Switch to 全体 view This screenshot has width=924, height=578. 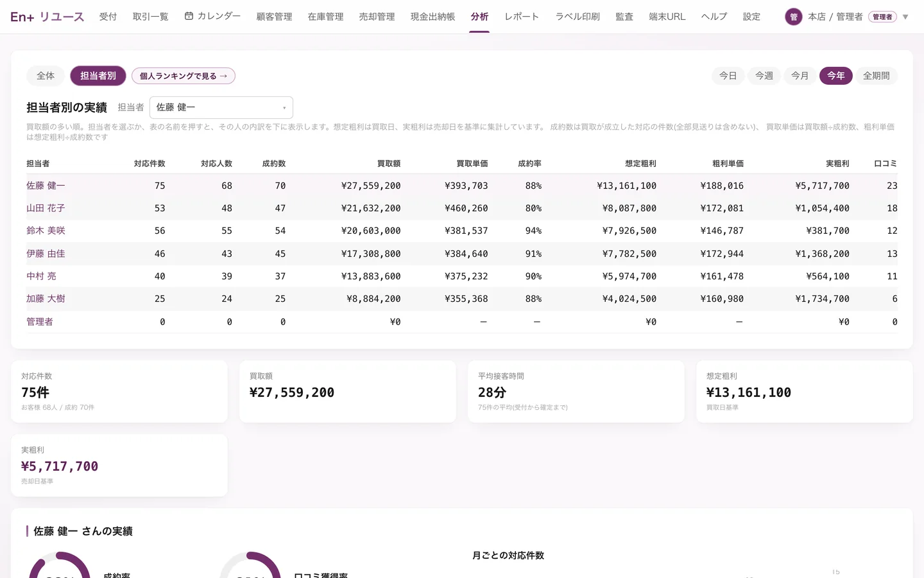(46, 76)
